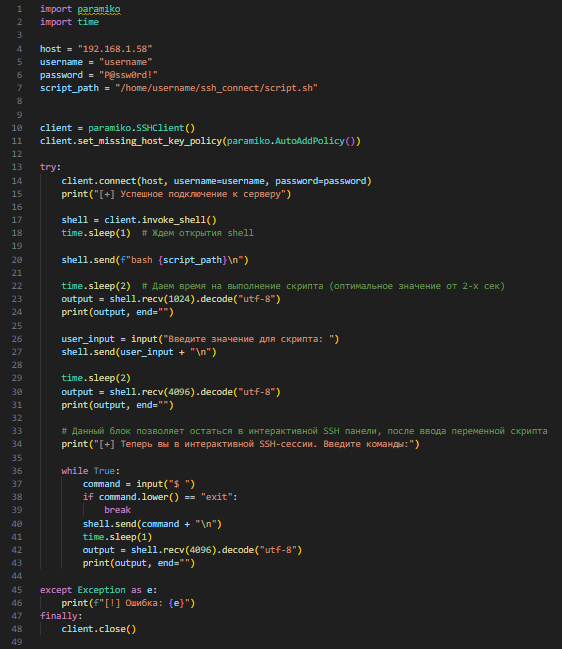Click 'time.sleep(1)' on line 41
562x649 pixels.
click(118, 537)
